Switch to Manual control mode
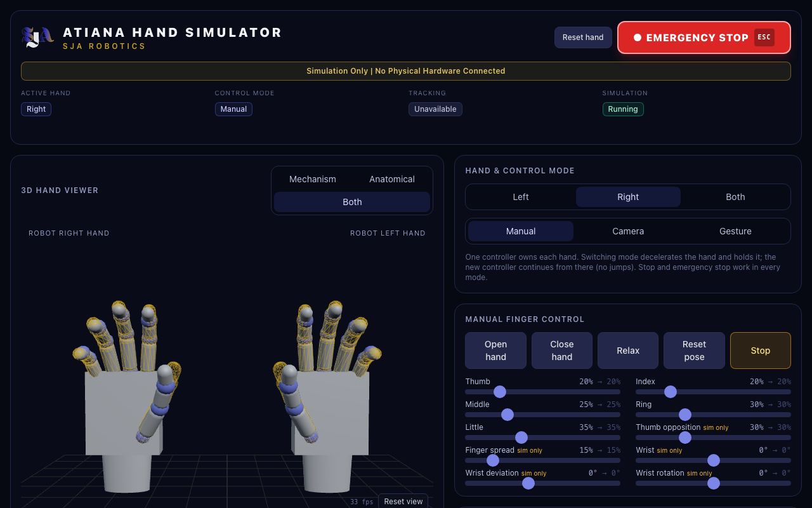This screenshot has width=812, height=508. (x=521, y=231)
